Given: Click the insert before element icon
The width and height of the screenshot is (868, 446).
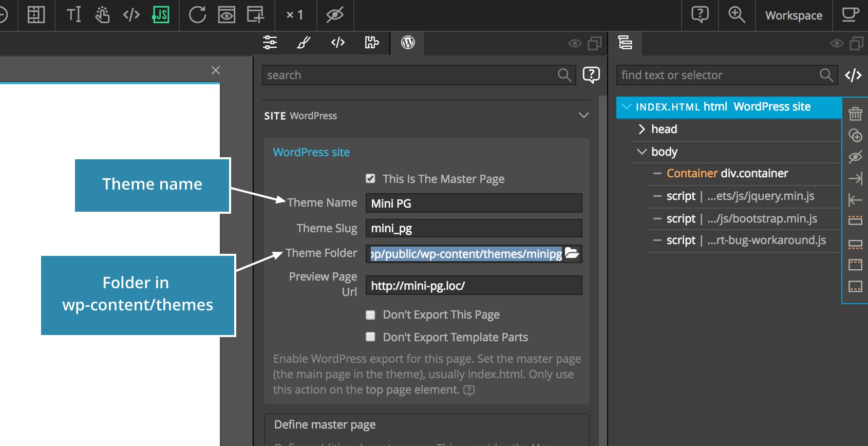Looking at the screenshot, I should click(855, 220).
